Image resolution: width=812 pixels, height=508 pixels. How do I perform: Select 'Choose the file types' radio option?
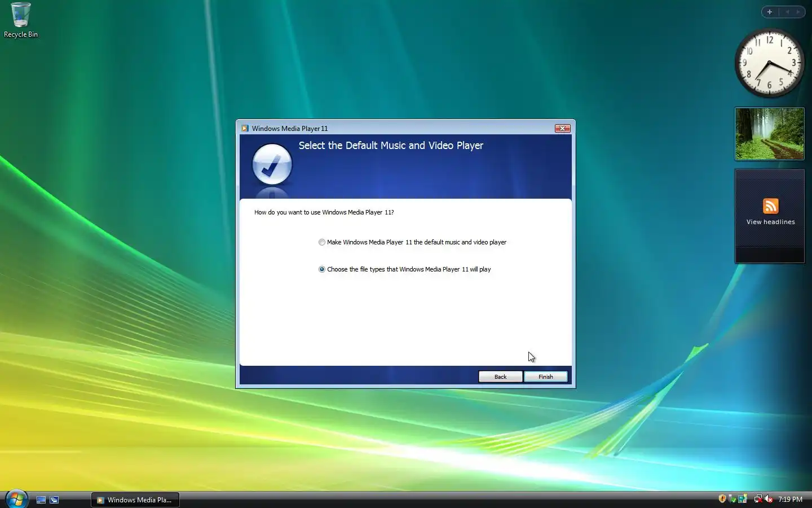tap(404, 269)
